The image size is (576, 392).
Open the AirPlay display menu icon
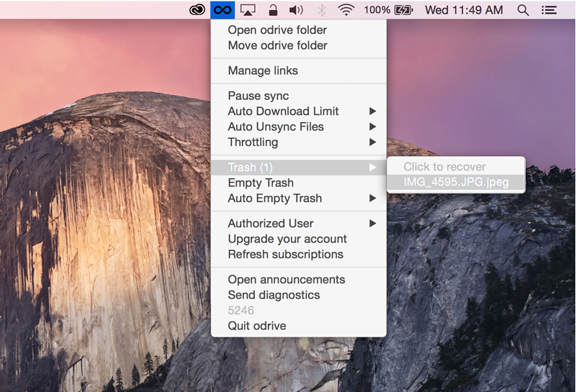[248, 10]
